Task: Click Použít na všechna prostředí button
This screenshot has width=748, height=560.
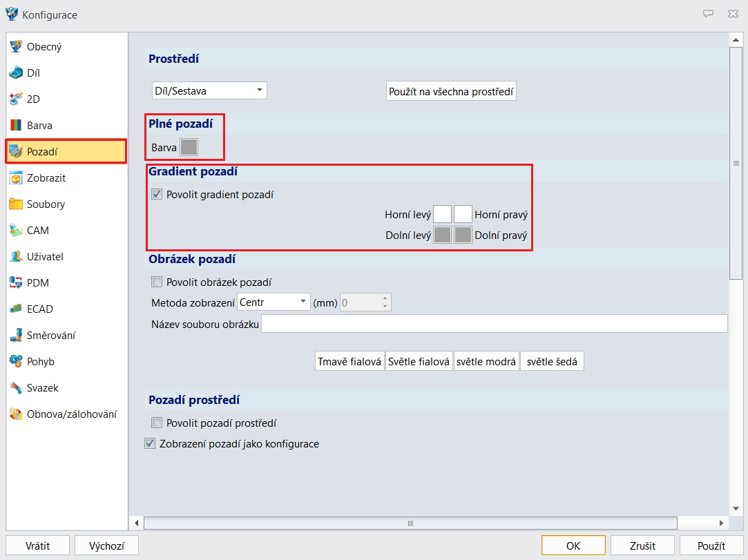Action: click(451, 91)
